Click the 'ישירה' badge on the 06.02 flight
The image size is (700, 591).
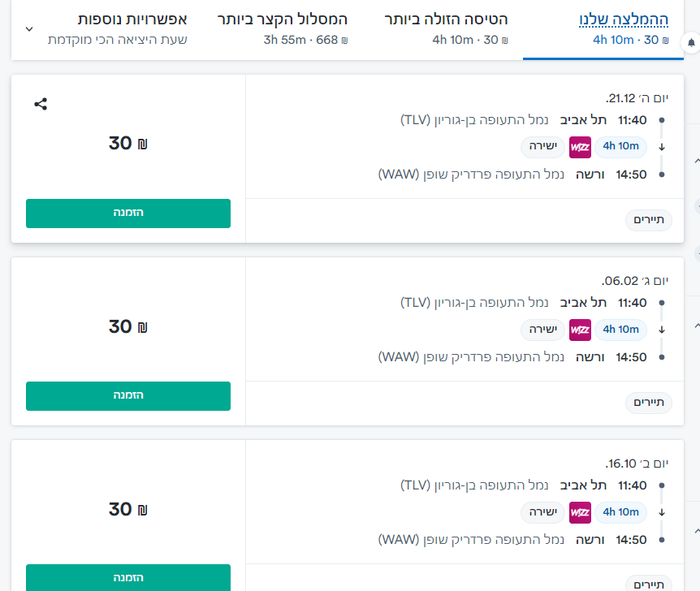542,330
